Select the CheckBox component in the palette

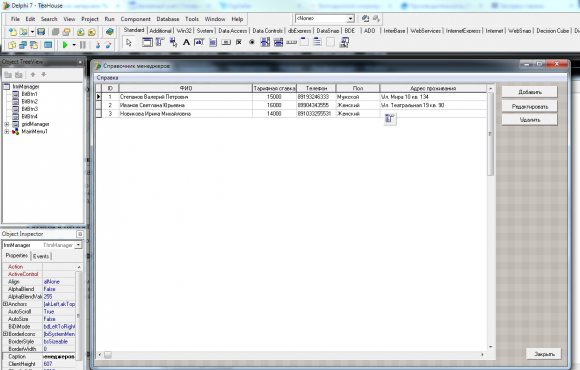(x=239, y=43)
